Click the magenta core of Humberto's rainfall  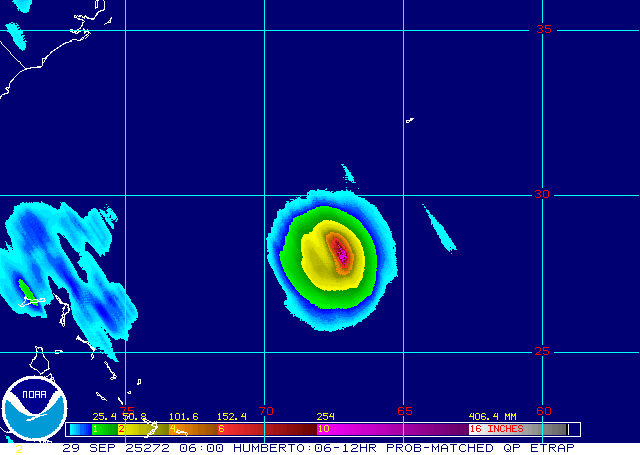(342, 254)
